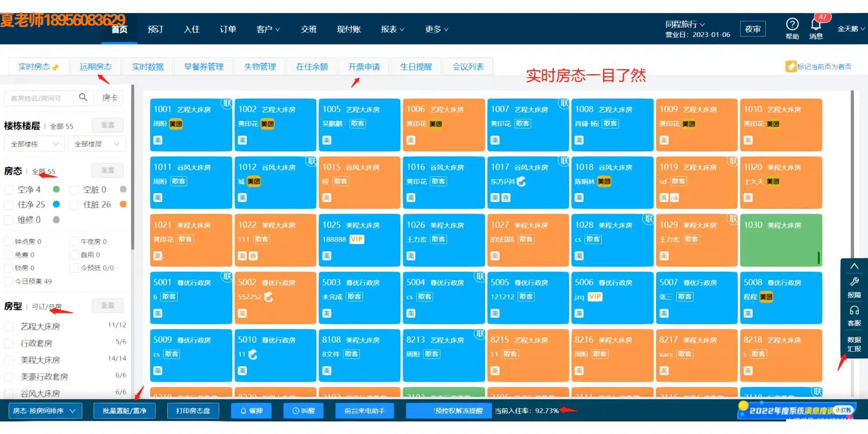Click the 美团 tag in room 1009
The image size is (868, 434).
pos(689,124)
